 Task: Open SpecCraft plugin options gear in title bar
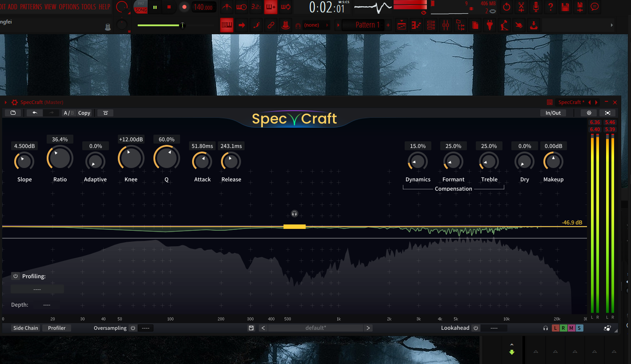(15, 102)
